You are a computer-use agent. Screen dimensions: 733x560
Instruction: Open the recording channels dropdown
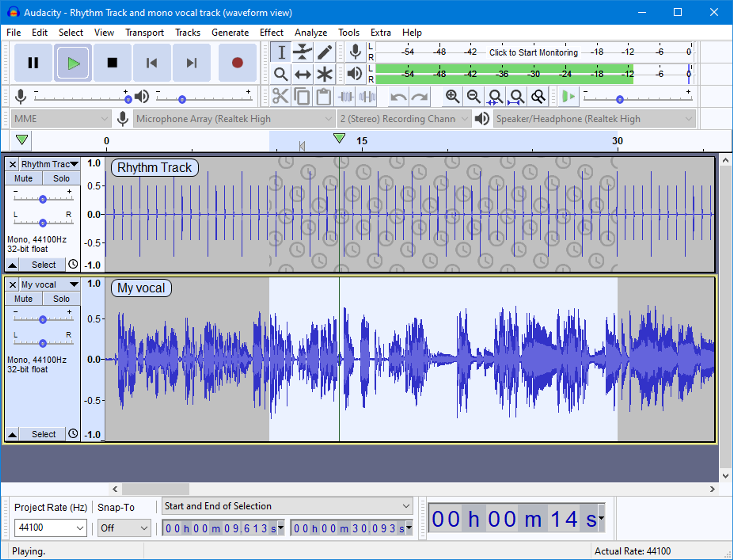coord(404,119)
